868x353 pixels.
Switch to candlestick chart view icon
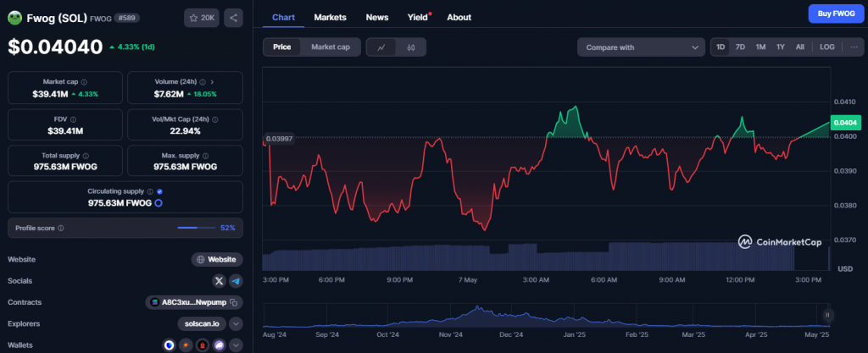411,47
